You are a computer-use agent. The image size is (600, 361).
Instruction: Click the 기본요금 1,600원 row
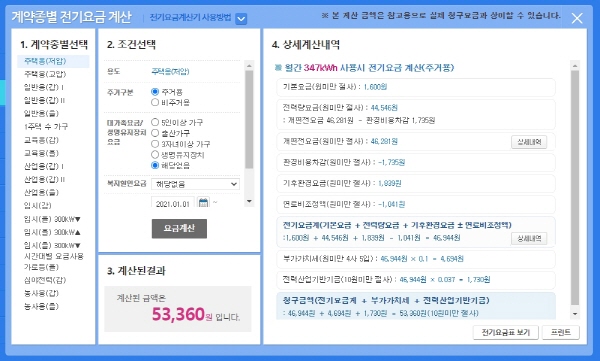coord(416,87)
